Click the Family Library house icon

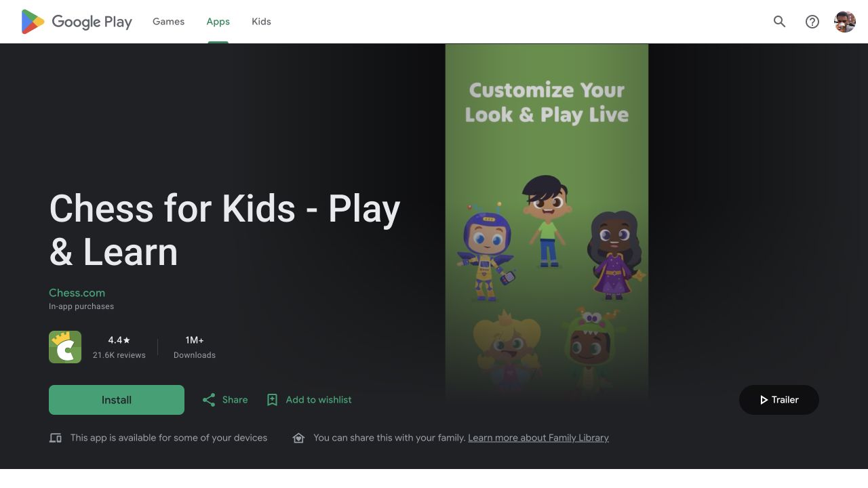pyautogui.click(x=298, y=438)
